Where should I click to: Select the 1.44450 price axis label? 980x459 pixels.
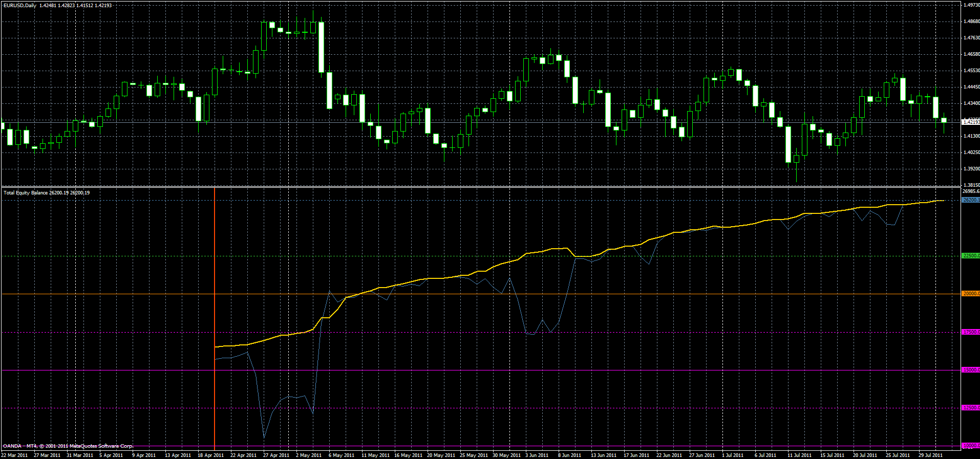[x=971, y=87]
